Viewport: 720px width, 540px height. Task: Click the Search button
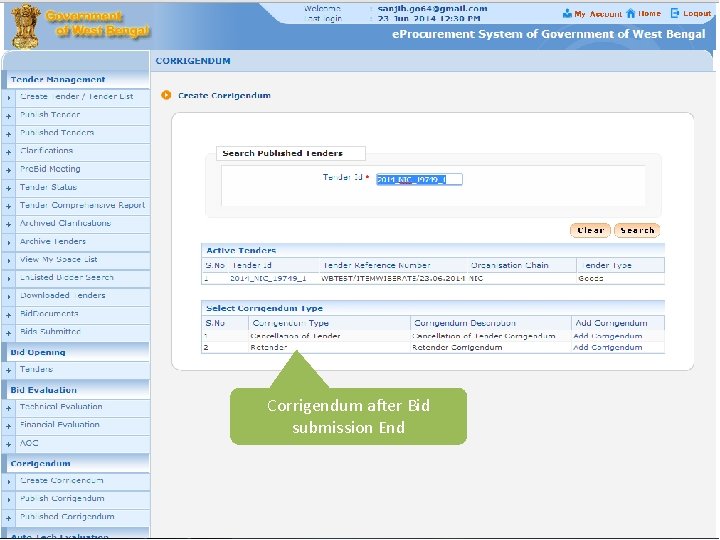coord(637,230)
